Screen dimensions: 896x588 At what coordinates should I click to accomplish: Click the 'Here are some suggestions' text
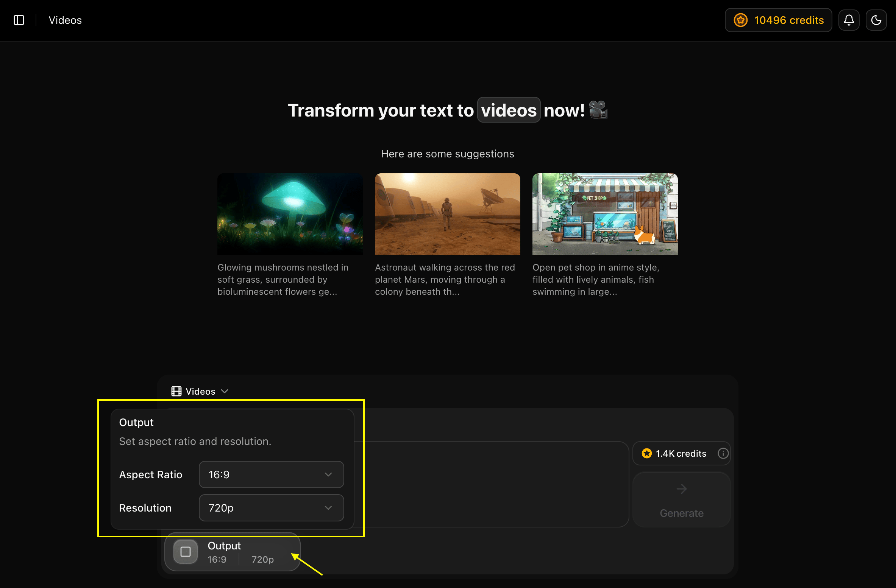pos(448,154)
